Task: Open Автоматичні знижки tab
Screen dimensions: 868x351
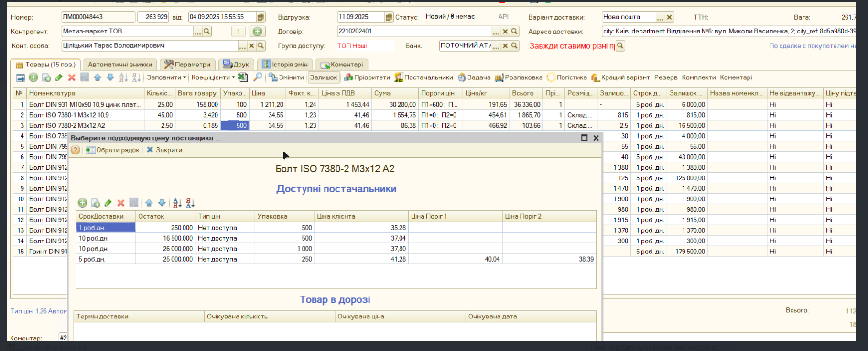Action: click(x=120, y=65)
